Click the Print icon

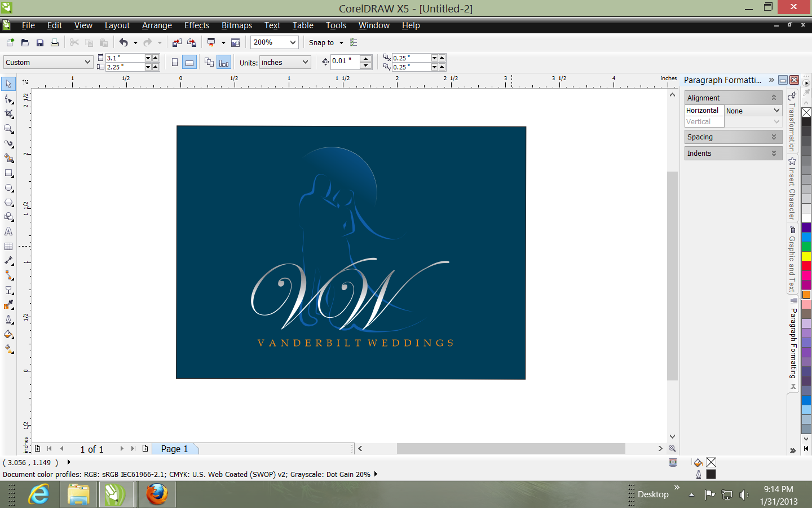[55, 43]
